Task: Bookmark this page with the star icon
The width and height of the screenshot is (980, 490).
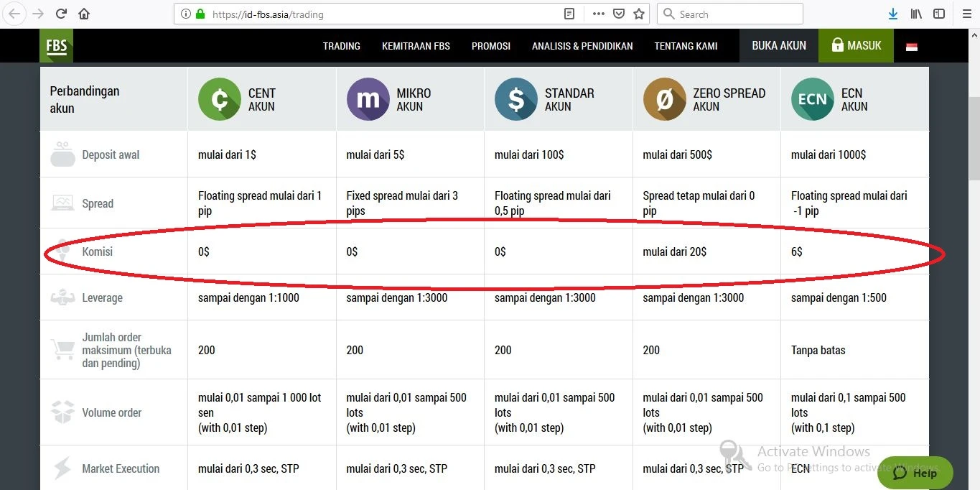Action: [x=639, y=14]
